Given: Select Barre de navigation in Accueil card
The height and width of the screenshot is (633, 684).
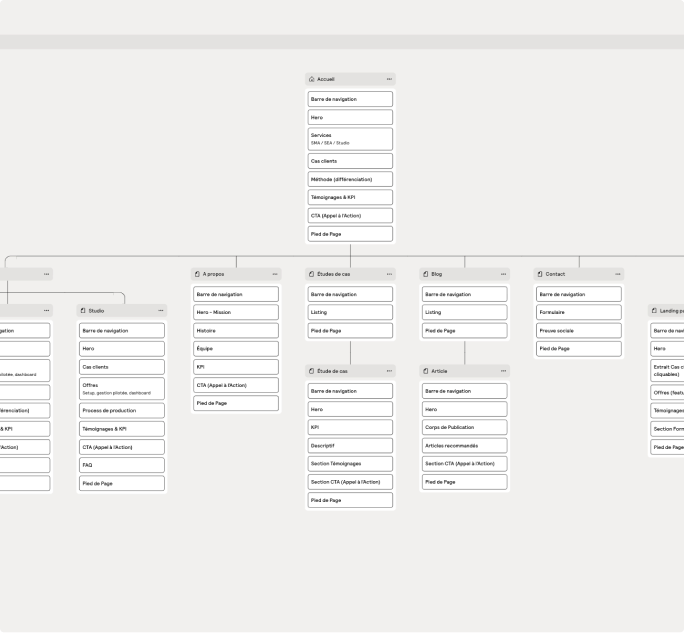Looking at the screenshot, I should click(x=350, y=99).
